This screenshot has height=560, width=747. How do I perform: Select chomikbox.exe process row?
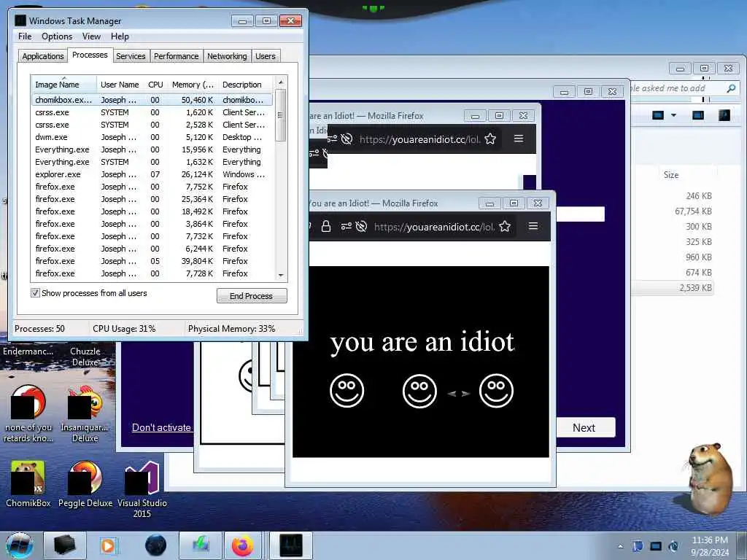coord(152,100)
